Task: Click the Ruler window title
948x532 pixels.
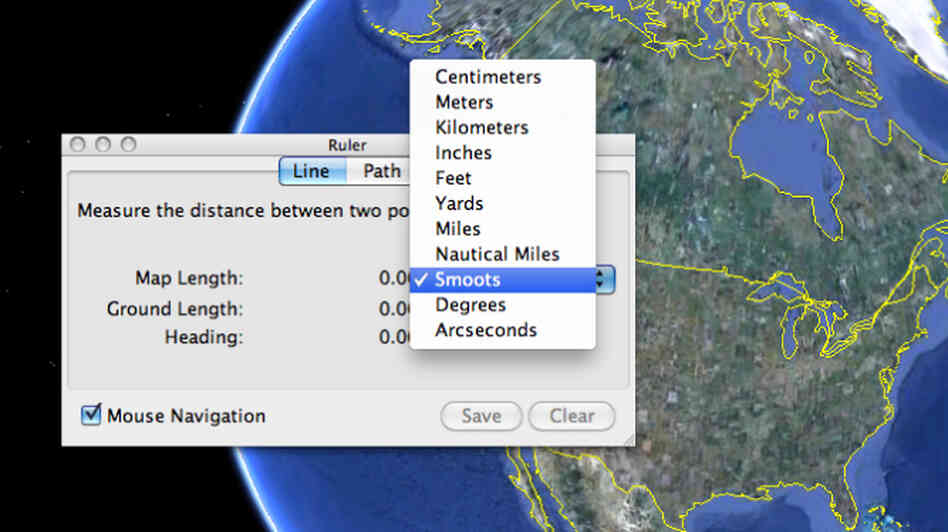Action: click(x=347, y=145)
